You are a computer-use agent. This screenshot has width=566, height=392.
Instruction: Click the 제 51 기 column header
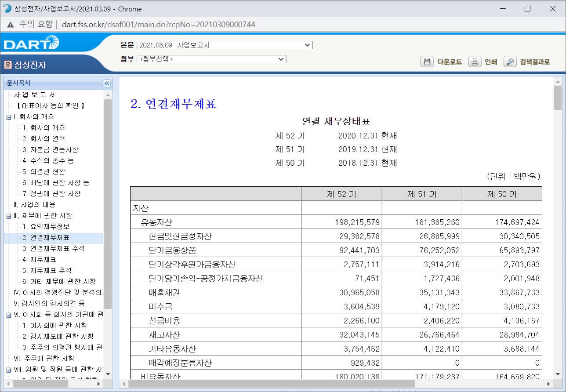[x=422, y=194]
